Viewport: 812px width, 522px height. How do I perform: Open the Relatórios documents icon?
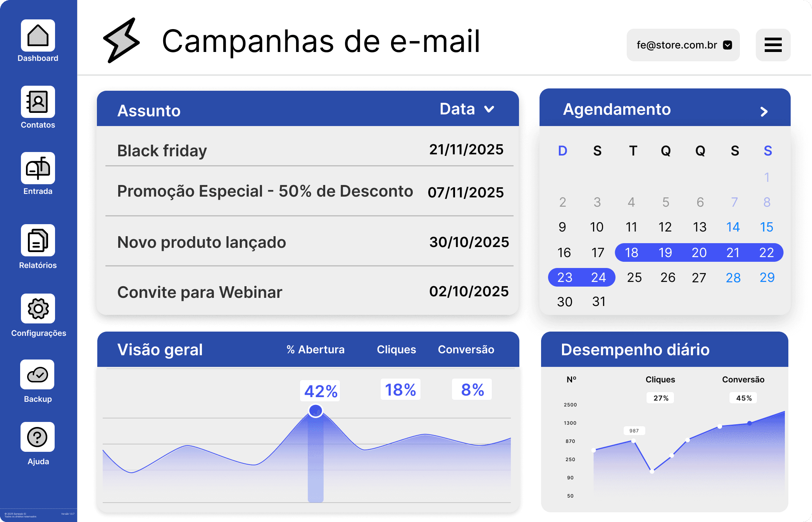coord(38,240)
